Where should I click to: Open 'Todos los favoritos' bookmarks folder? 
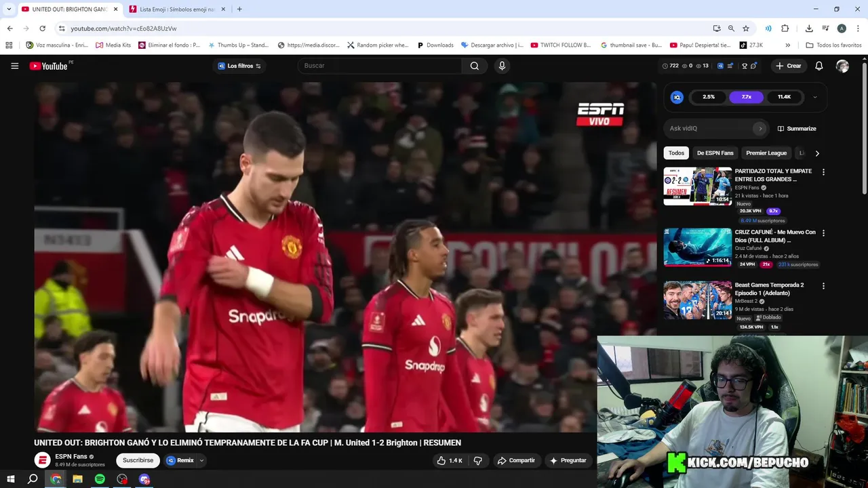click(x=833, y=45)
